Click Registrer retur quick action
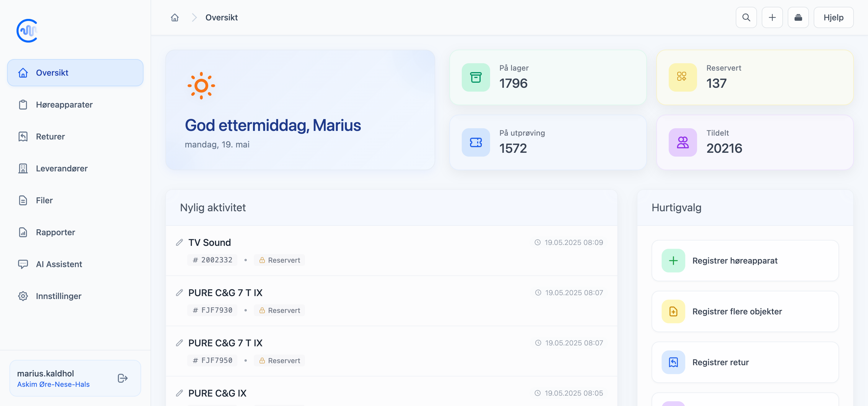The image size is (868, 406). [x=745, y=363]
